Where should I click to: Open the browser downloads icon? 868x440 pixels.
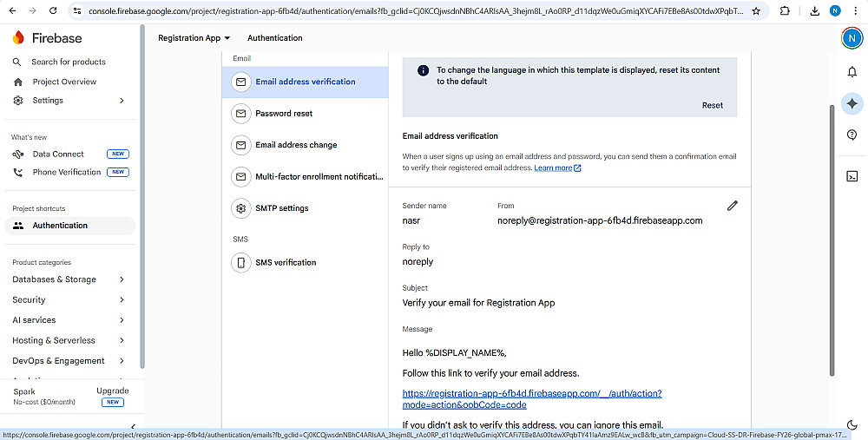(814, 10)
